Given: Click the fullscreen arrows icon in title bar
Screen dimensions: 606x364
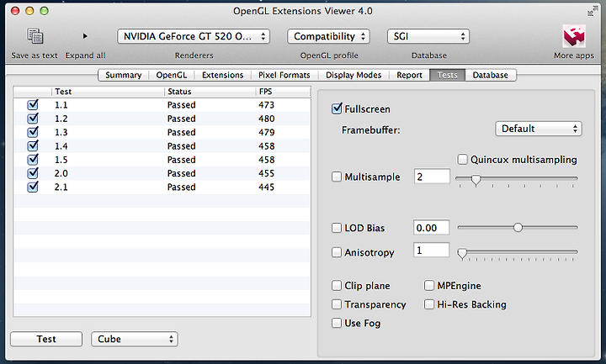Looking at the screenshot, I should [x=592, y=12].
